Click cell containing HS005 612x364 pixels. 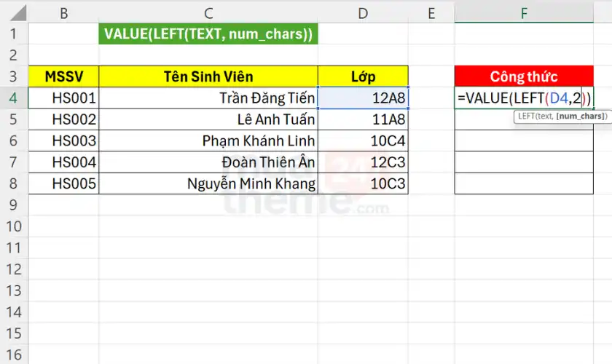coord(63,183)
